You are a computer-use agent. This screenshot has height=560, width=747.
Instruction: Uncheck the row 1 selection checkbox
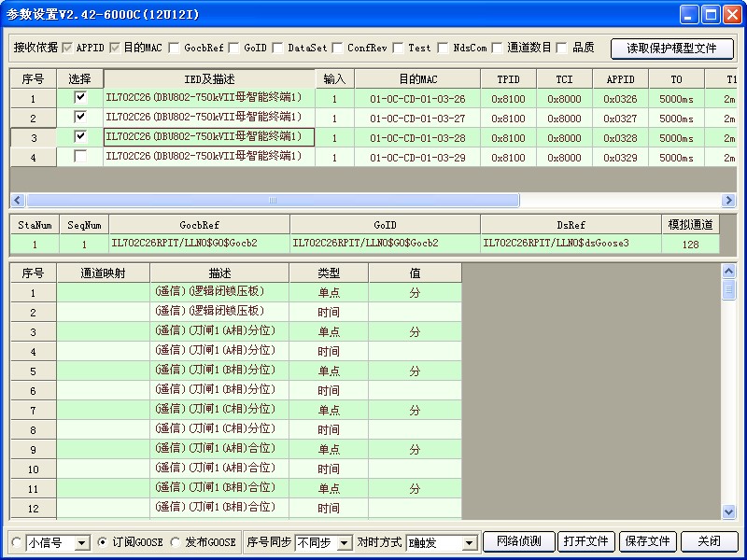[x=80, y=97]
